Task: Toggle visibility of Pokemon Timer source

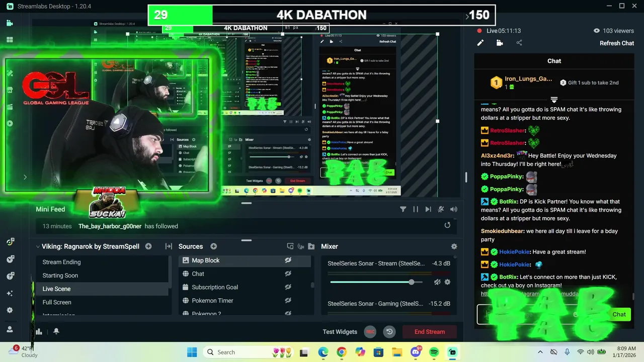Action: [x=288, y=300]
